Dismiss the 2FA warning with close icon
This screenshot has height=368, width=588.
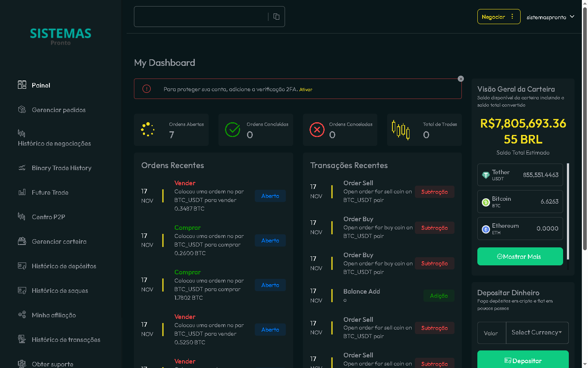pos(461,79)
